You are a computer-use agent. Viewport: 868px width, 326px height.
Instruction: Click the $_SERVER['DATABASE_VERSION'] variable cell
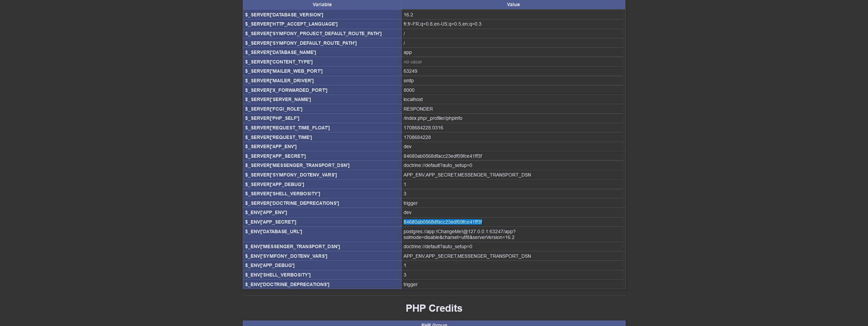tap(284, 15)
